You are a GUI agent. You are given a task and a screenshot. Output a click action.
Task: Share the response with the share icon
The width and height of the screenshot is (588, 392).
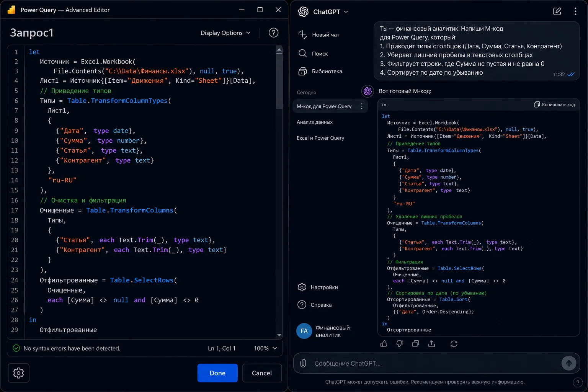point(432,344)
